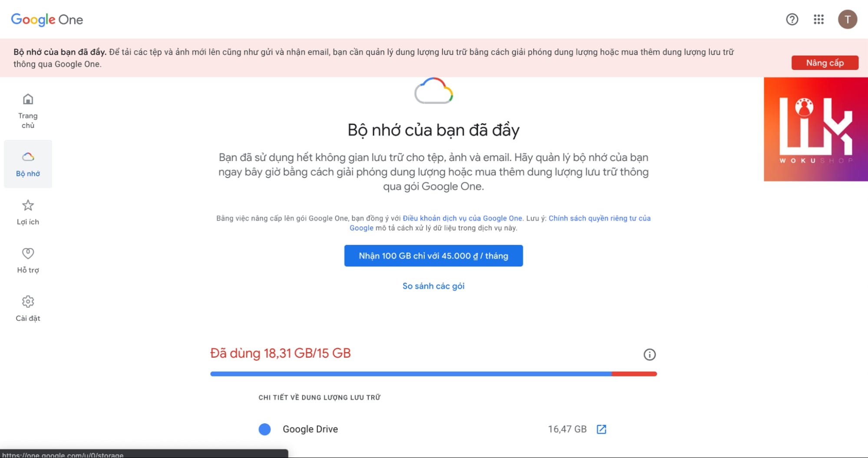Open Chính sách quyền riêng tư của Google
Image resolution: width=868 pixels, height=458 pixels.
click(x=600, y=218)
